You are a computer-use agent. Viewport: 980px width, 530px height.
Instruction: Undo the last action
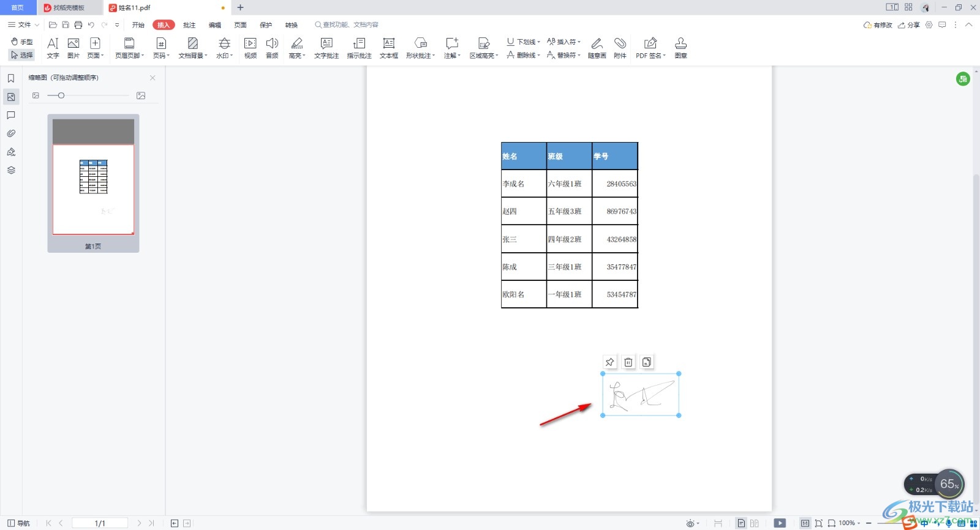click(x=91, y=25)
